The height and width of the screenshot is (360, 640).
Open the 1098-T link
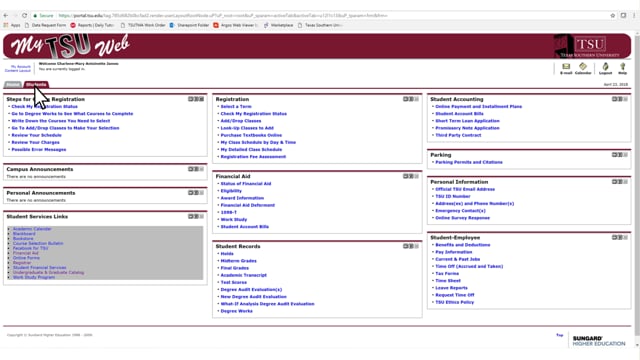pyautogui.click(x=229, y=212)
